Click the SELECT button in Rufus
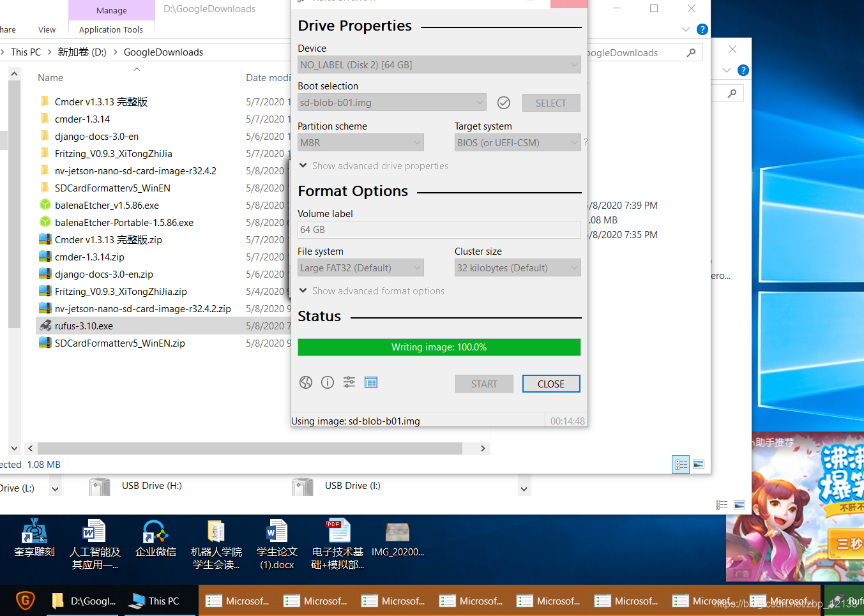This screenshot has height=616, width=864. [x=551, y=103]
